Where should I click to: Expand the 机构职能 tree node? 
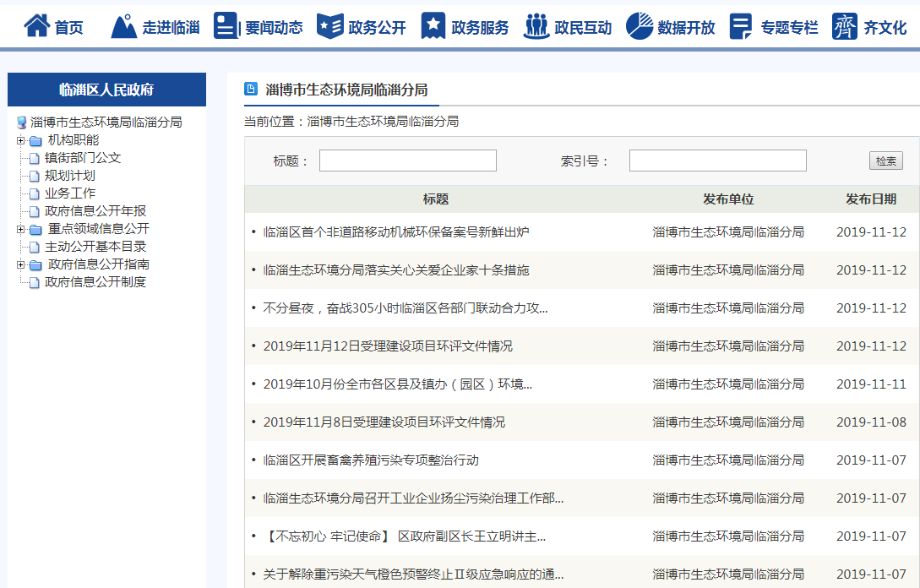[x=20, y=140]
